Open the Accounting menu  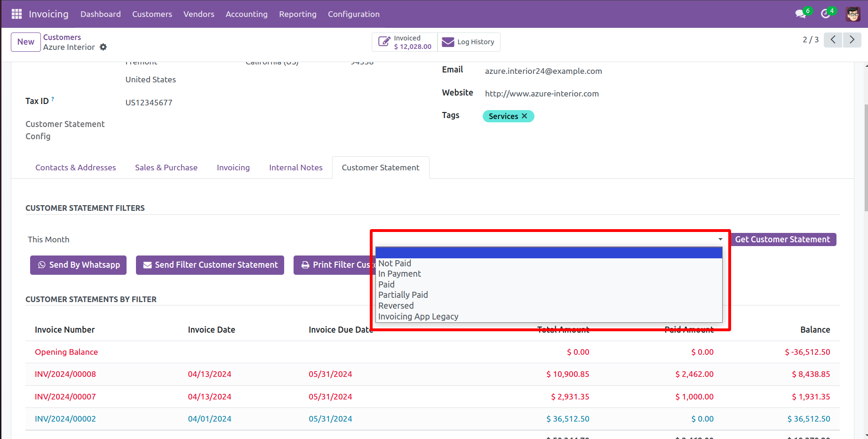coord(247,14)
